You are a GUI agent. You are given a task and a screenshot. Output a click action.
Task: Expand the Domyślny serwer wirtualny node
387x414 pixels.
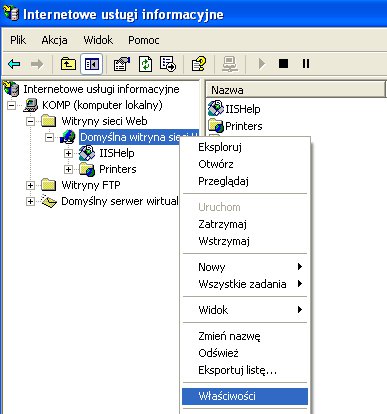30,201
